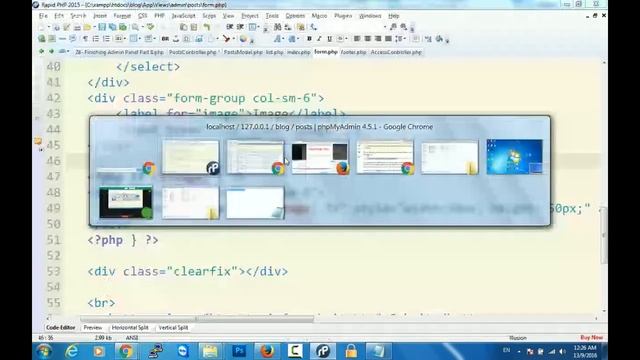Image resolution: width=640 pixels, height=360 pixels.
Task: Open the Plugins menu
Action: tap(343, 16)
